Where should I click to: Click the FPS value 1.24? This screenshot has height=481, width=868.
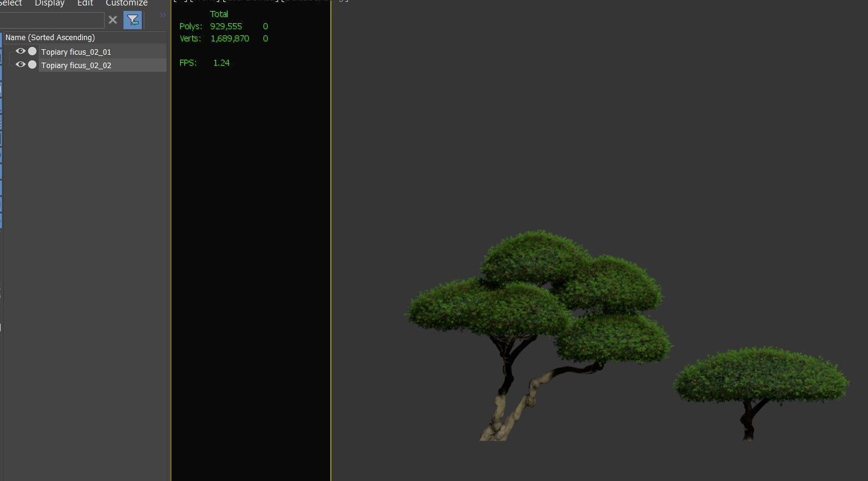[x=221, y=63]
